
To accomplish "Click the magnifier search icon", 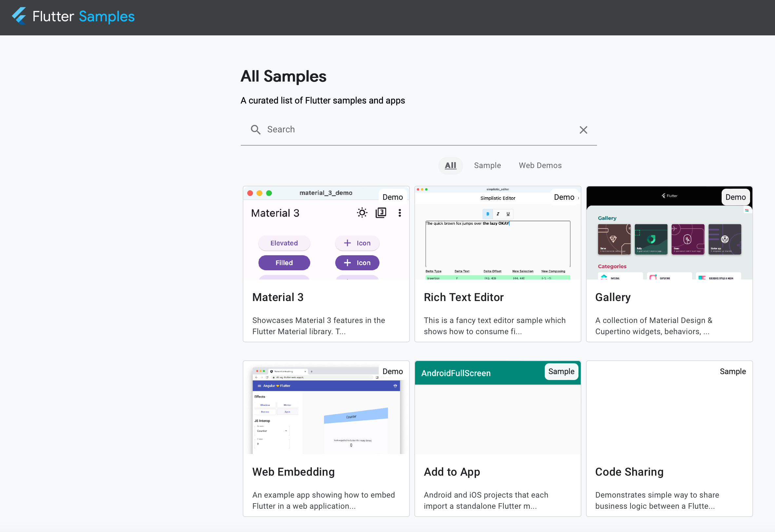I will 256,129.
